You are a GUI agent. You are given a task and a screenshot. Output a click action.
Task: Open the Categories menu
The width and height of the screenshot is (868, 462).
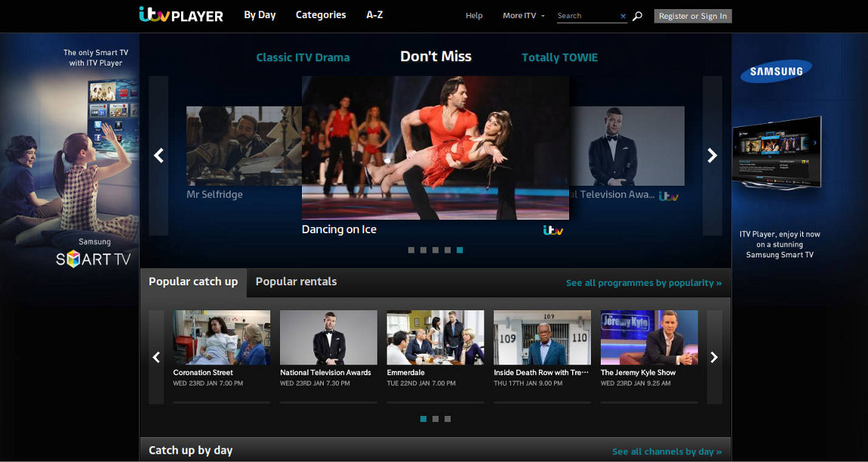pos(321,15)
